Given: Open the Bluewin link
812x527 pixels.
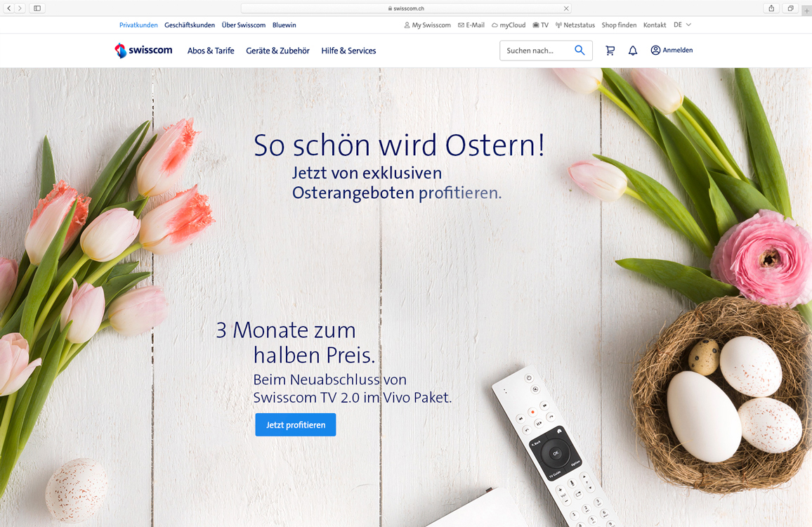Looking at the screenshot, I should [284, 25].
